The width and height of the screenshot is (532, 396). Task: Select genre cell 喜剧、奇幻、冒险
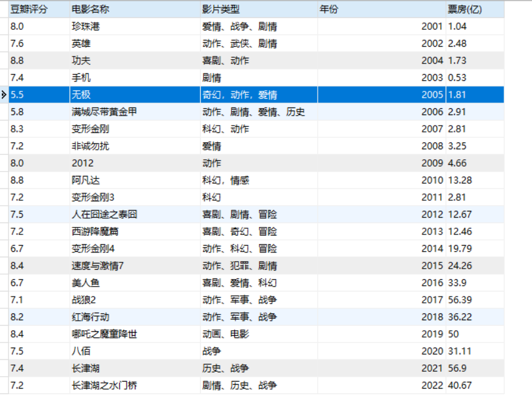pyautogui.click(x=259, y=231)
